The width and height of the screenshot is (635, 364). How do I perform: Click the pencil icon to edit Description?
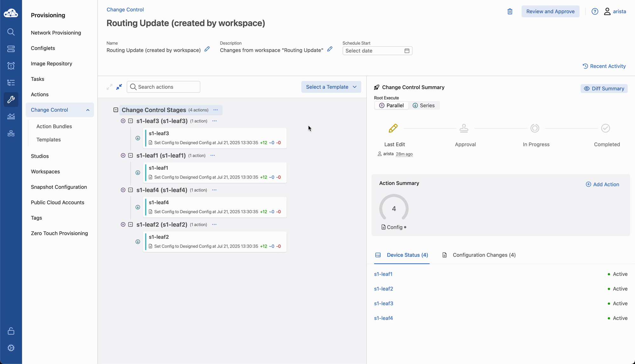coord(330,49)
